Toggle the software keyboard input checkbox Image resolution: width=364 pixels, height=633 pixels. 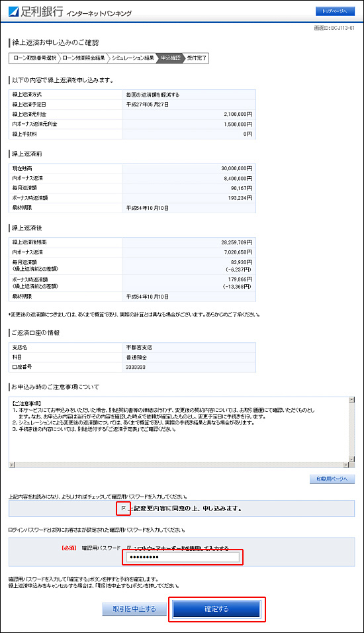point(129,548)
